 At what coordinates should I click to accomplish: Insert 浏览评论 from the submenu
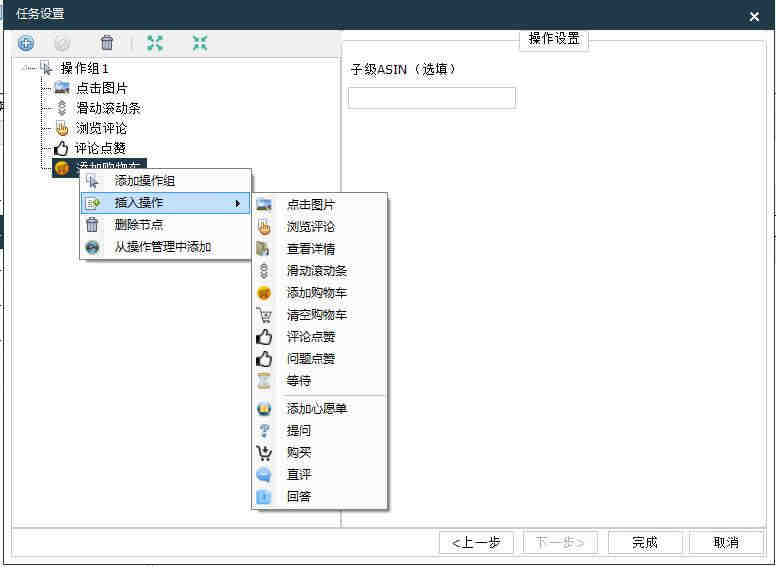[319, 227]
